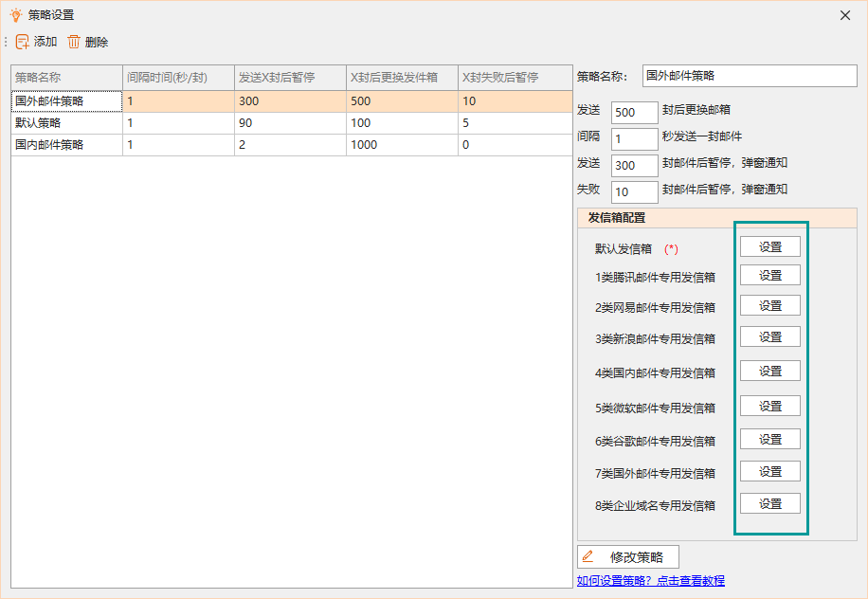Image resolution: width=868 pixels, height=599 pixels.
Task: Focus the 策略名称 text field
Action: click(x=750, y=76)
